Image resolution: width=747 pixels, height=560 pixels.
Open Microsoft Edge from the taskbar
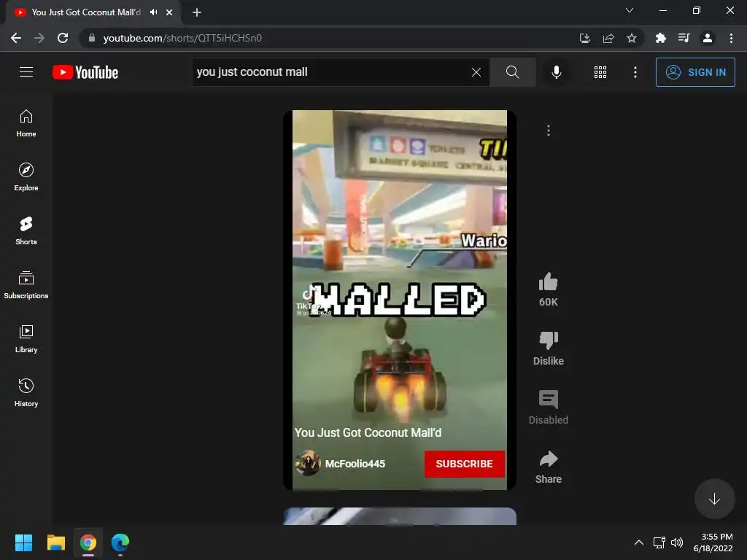coord(120,542)
